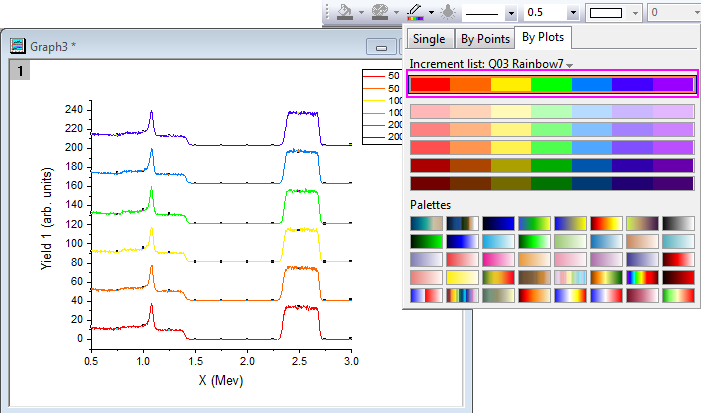Pick the red-yellow-white fire palette
Image resolution: width=701 pixels, height=413 pixels.
pyautogui.click(x=606, y=223)
